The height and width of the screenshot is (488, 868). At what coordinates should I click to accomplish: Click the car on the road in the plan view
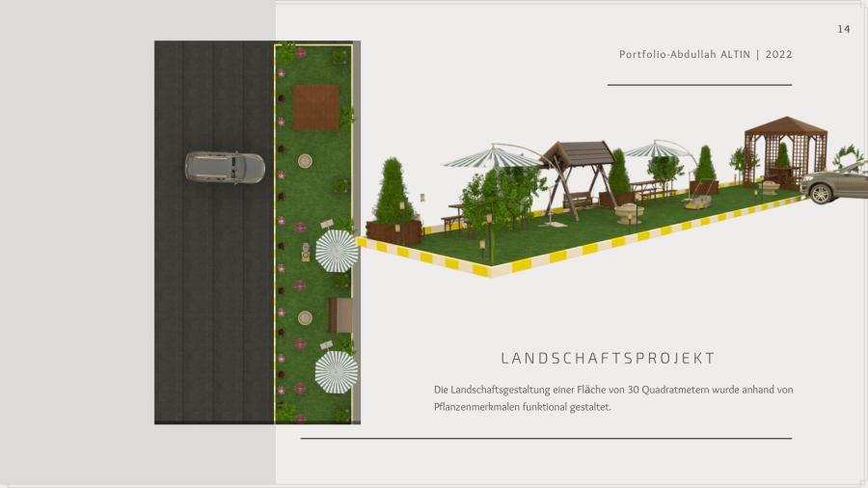pos(225,168)
